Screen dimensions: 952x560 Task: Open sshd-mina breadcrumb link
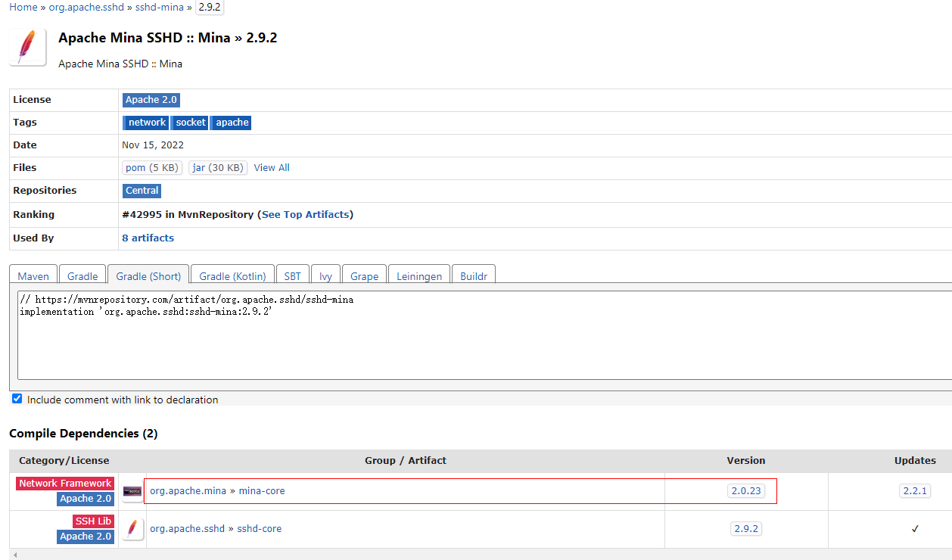point(160,7)
